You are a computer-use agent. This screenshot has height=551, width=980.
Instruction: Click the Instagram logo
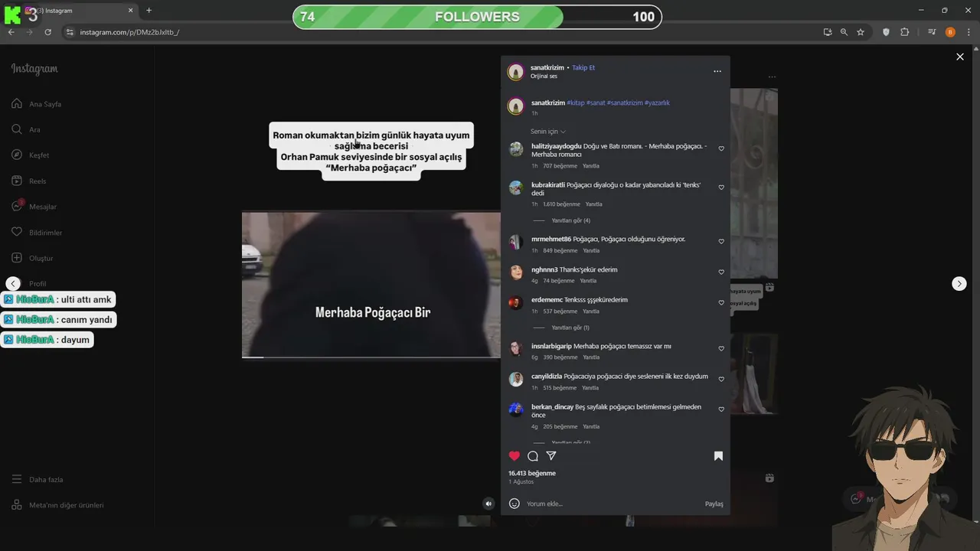pyautogui.click(x=34, y=69)
